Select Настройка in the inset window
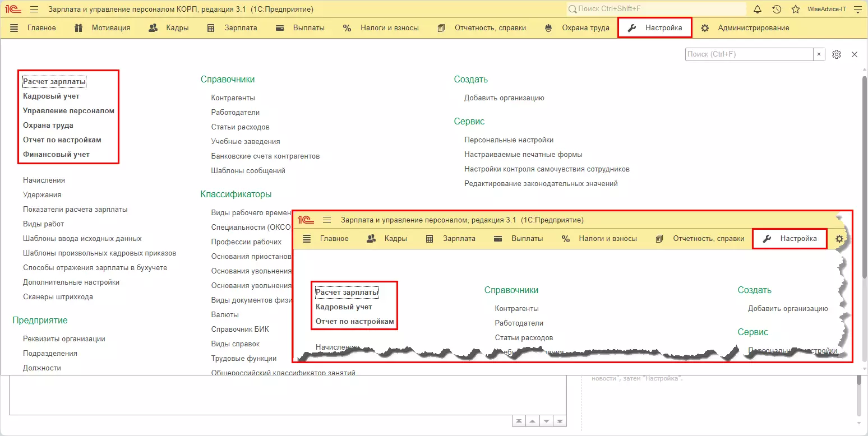This screenshot has height=436, width=868. point(789,239)
